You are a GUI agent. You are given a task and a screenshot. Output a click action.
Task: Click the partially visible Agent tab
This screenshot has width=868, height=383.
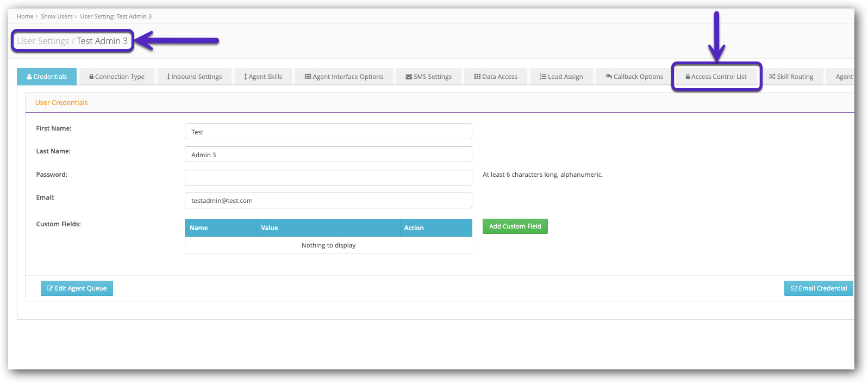(840, 77)
